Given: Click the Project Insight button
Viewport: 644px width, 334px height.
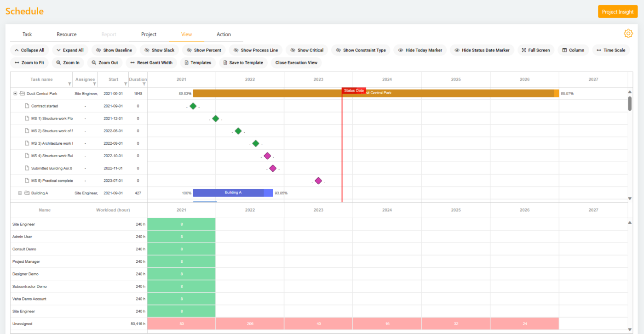Looking at the screenshot, I should coord(617,12).
